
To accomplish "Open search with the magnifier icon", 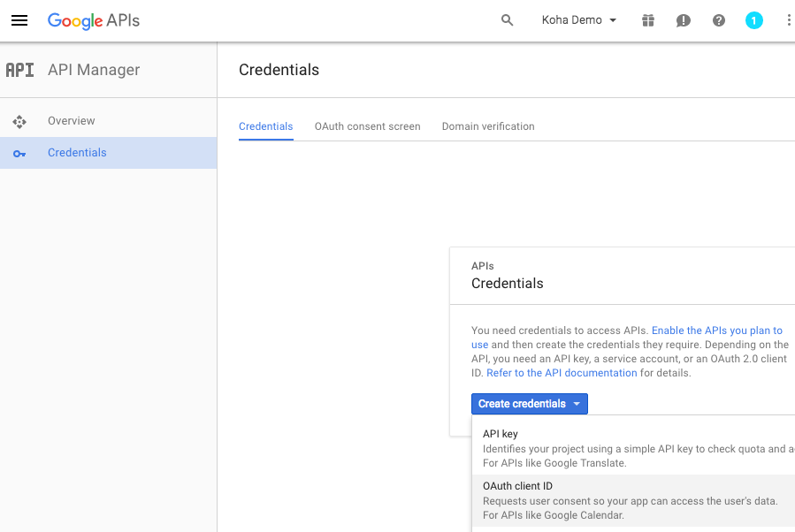I will (507, 20).
